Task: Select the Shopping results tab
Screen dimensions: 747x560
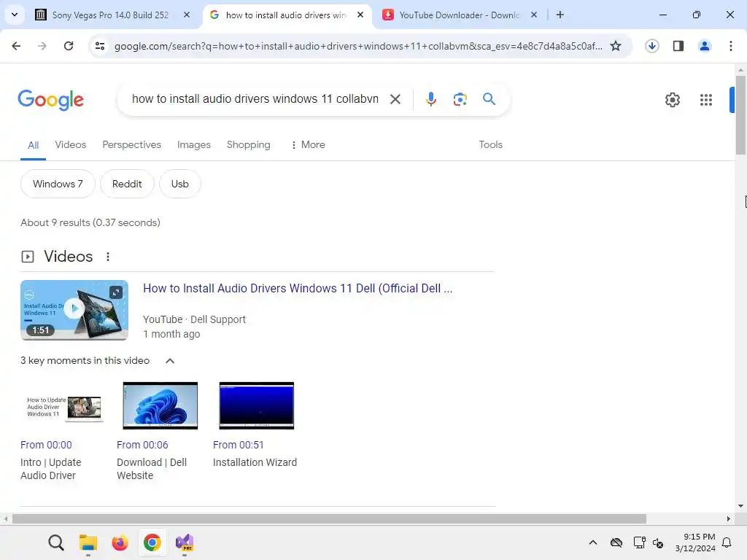Action: (248, 144)
